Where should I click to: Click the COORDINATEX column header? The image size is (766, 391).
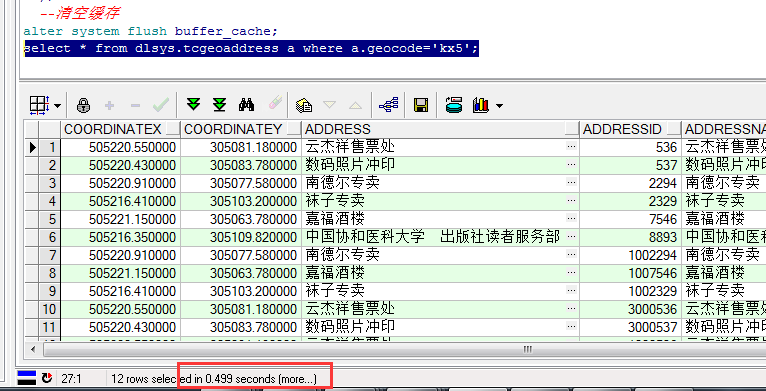(x=120, y=129)
